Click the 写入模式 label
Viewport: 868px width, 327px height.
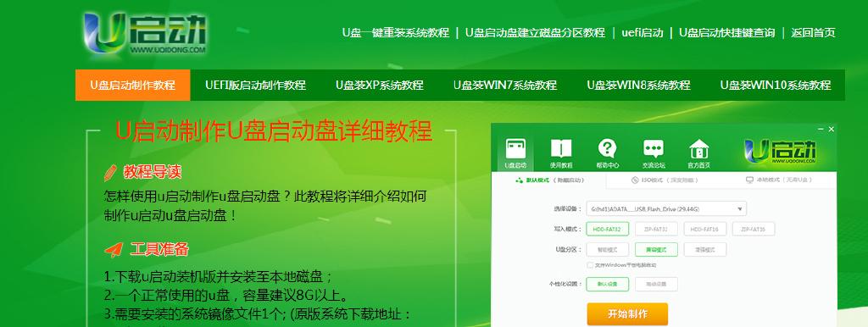567,229
